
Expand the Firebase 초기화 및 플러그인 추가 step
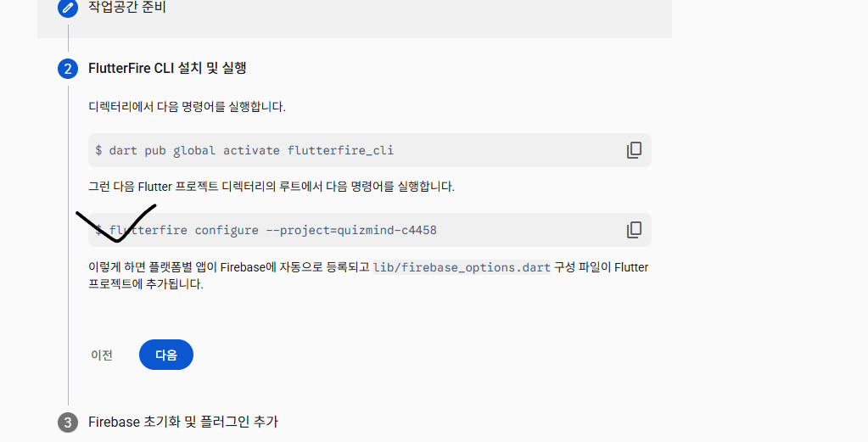[182, 422]
